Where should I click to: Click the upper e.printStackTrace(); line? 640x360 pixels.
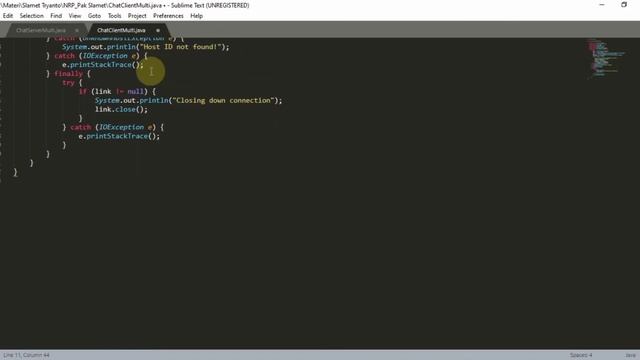(x=103, y=65)
